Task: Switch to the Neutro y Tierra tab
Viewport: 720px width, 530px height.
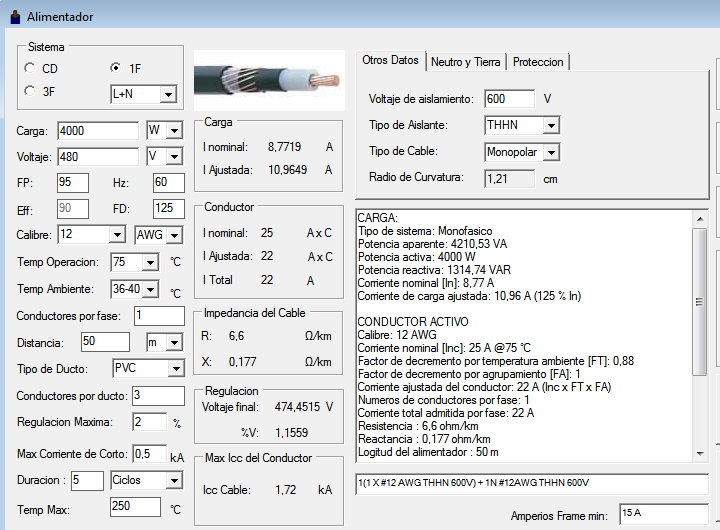Action: pyautogui.click(x=465, y=62)
